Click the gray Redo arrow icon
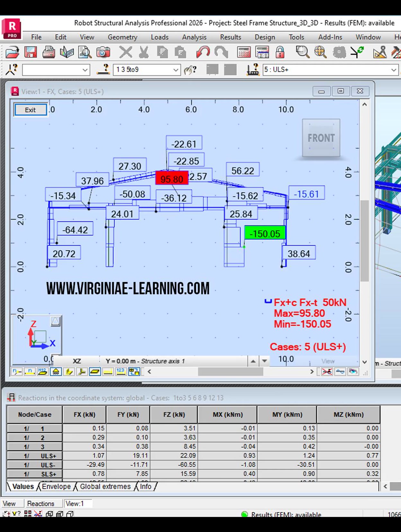This screenshot has width=401, height=532. pyautogui.click(x=221, y=52)
